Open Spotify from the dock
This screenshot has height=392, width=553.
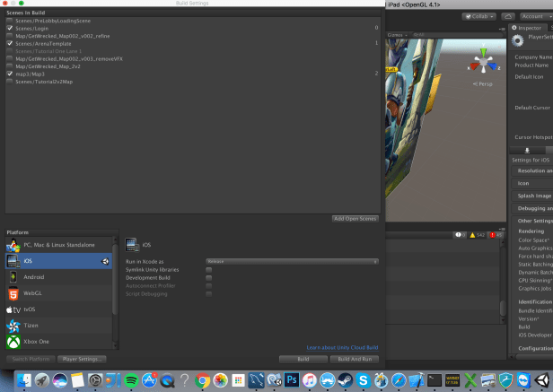click(130, 381)
